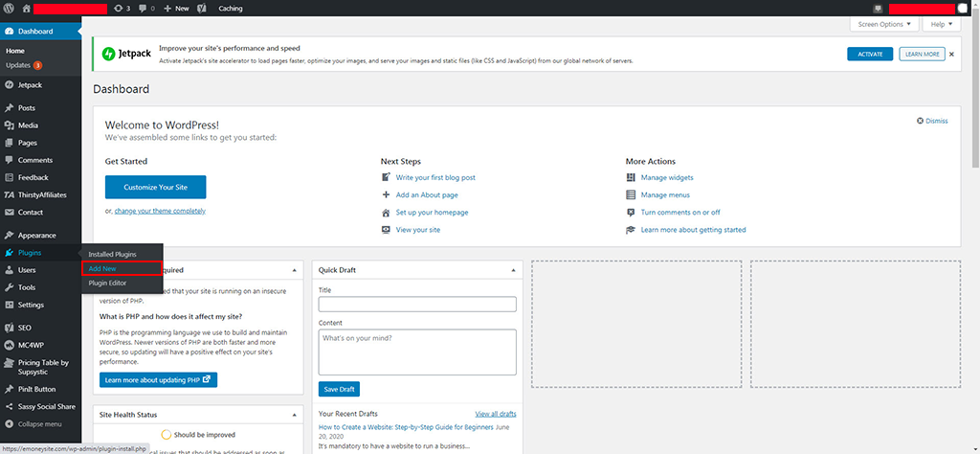
Task: Open Pricing Table by Supsystic
Action: [x=40, y=367]
